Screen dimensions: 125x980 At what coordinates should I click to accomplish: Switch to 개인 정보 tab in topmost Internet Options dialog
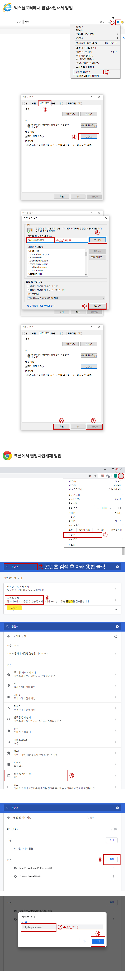click(x=45, y=103)
